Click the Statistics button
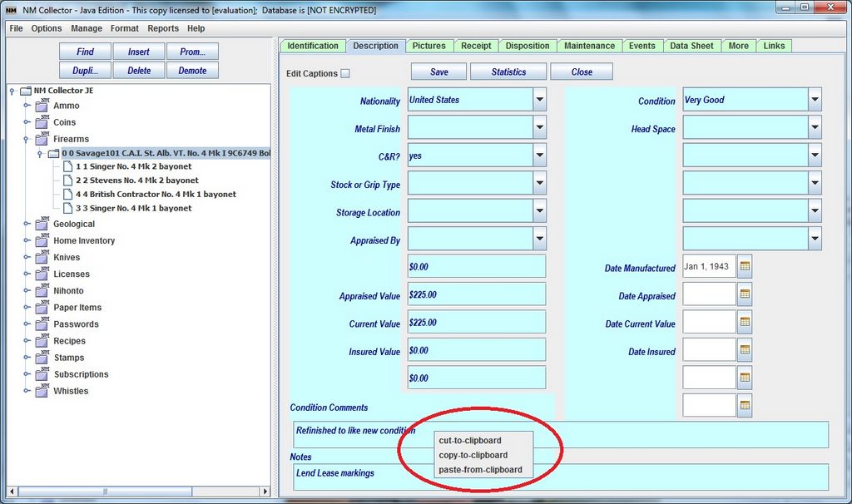This screenshot has height=504, width=852. (x=508, y=72)
